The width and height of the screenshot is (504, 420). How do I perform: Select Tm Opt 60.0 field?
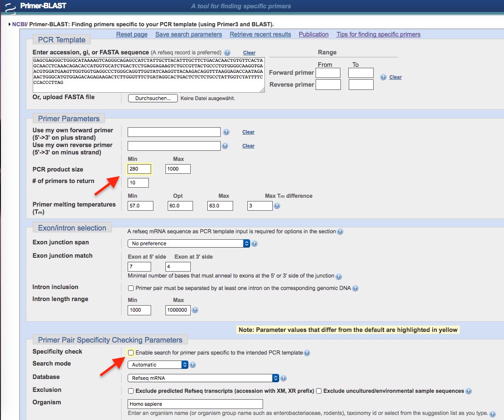coord(180,206)
